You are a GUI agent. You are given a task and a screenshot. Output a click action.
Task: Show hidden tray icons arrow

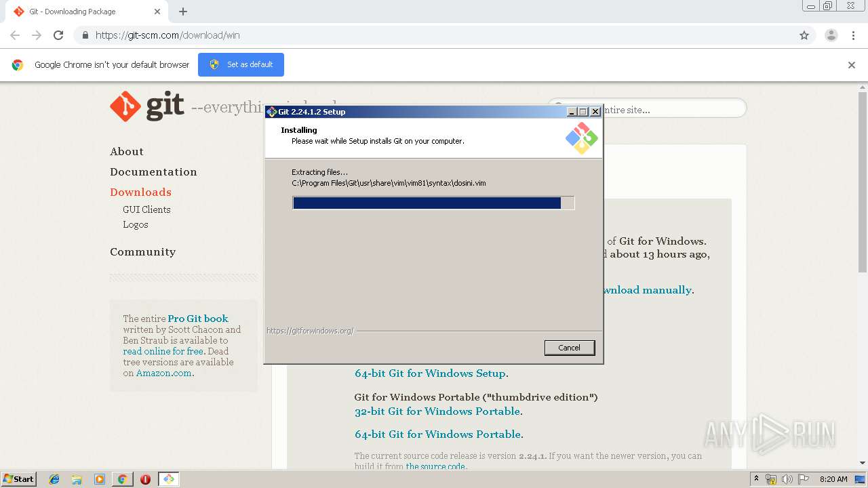[x=756, y=479]
